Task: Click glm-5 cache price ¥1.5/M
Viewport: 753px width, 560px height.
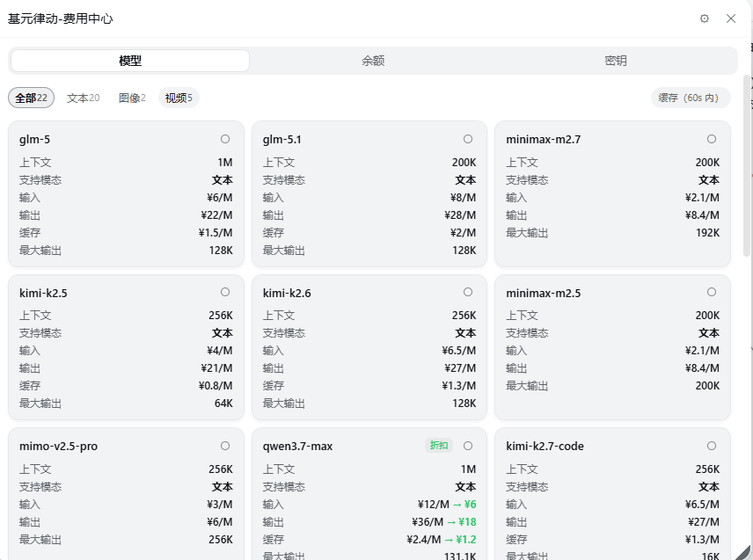Action: tap(216, 233)
